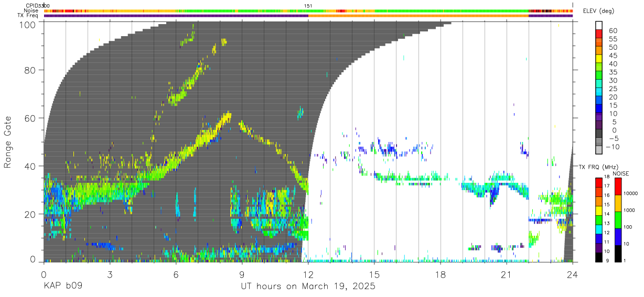The height and width of the screenshot is (297, 644).
Task: Click the y-axis tick label '60' left of plot
Action: point(31,118)
